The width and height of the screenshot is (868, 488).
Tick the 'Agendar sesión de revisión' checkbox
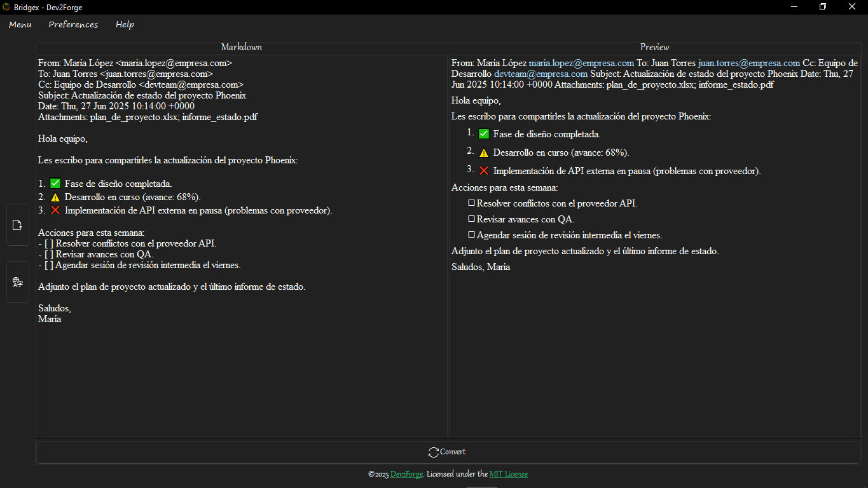click(x=472, y=235)
